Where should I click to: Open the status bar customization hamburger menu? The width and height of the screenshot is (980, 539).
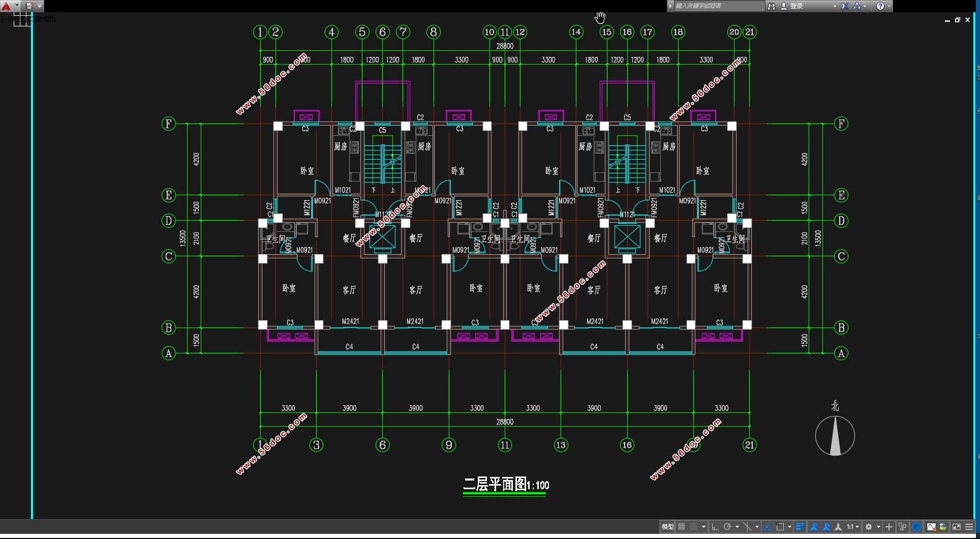(x=969, y=527)
